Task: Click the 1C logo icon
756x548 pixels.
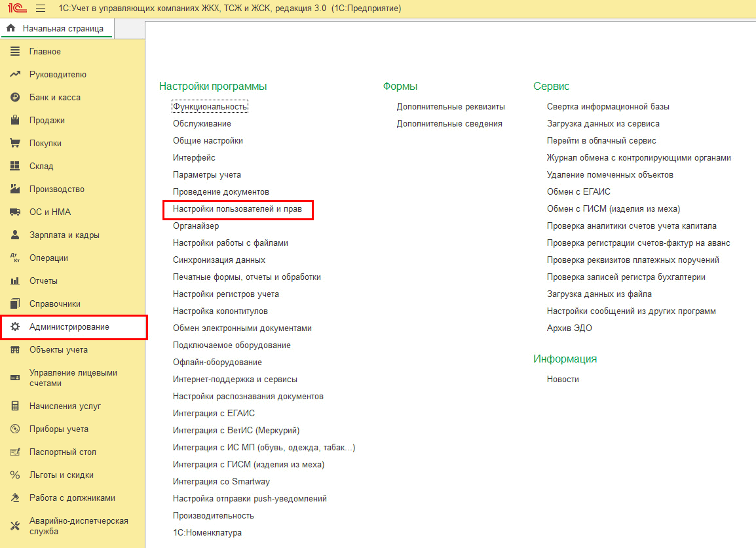Action: click(17, 9)
